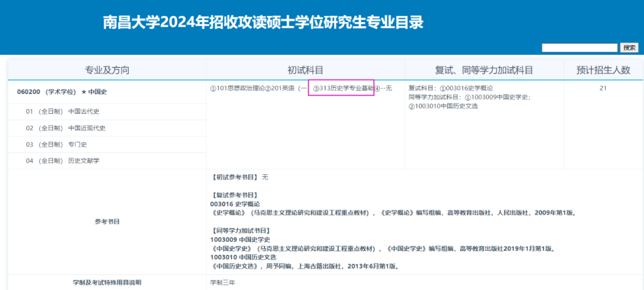Click the 【初试参考书目】 无 line
Screen dimensions: 644x290
coord(239,177)
